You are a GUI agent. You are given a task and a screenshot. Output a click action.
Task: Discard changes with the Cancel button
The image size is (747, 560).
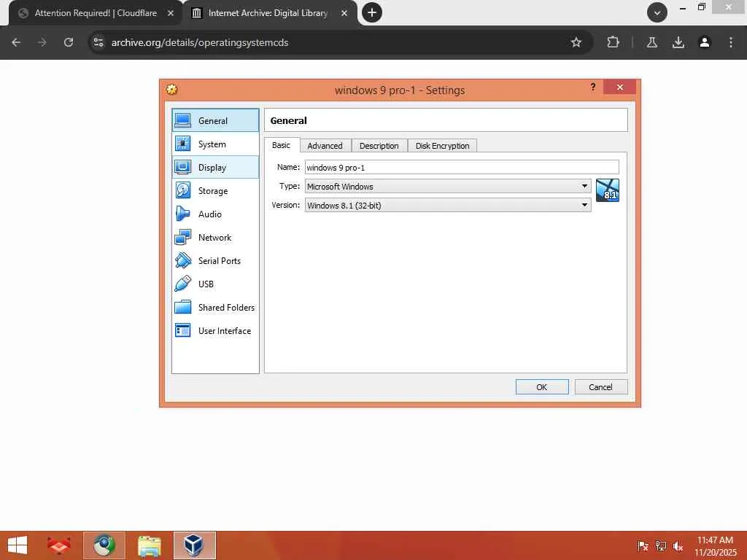pos(601,386)
